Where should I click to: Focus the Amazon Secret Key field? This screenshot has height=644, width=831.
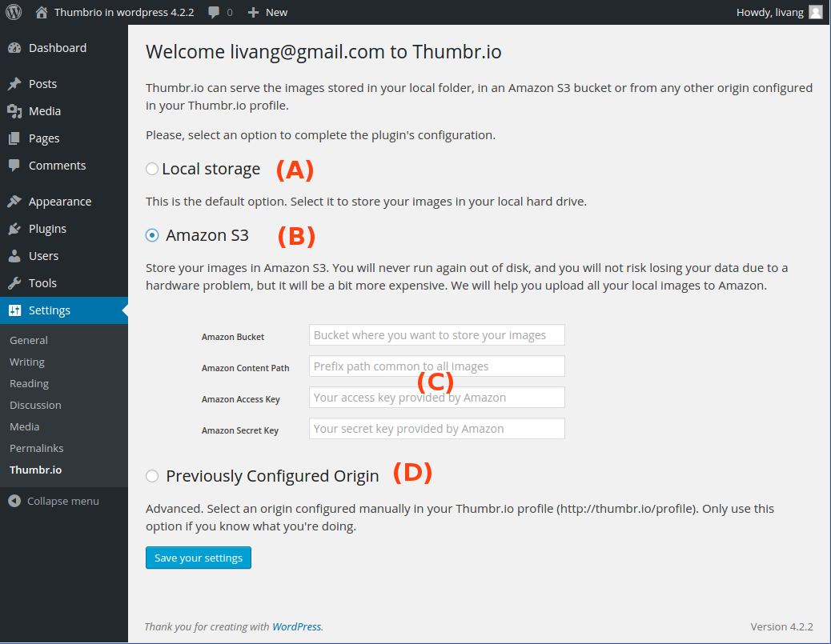pyautogui.click(x=436, y=429)
